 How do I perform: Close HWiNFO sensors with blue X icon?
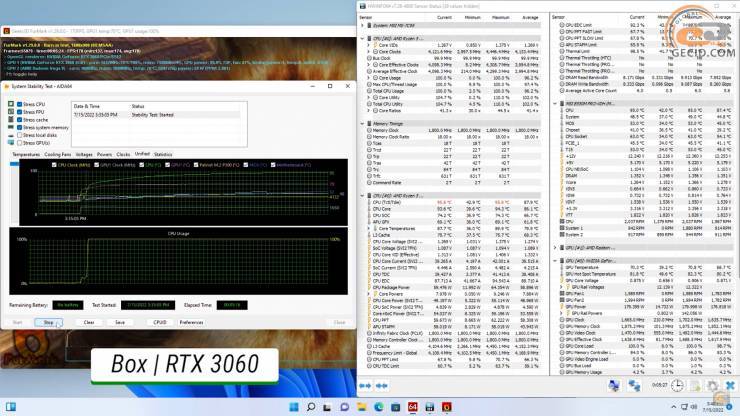(x=730, y=386)
